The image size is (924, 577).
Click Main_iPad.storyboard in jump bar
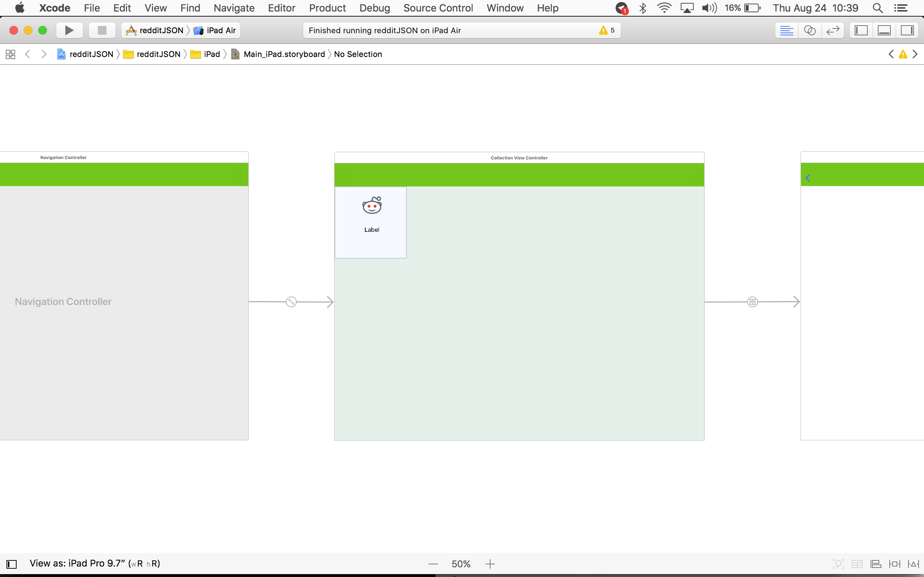point(284,54)
